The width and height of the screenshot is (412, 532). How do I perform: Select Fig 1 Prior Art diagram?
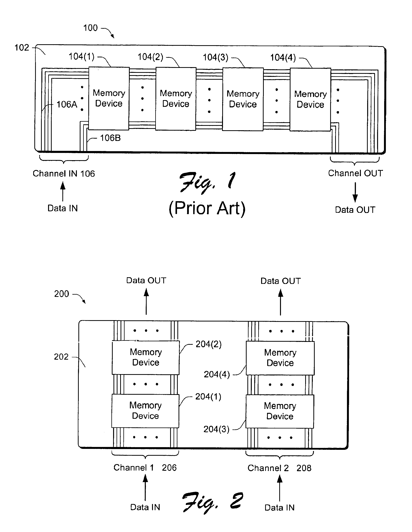click(206, 86)
